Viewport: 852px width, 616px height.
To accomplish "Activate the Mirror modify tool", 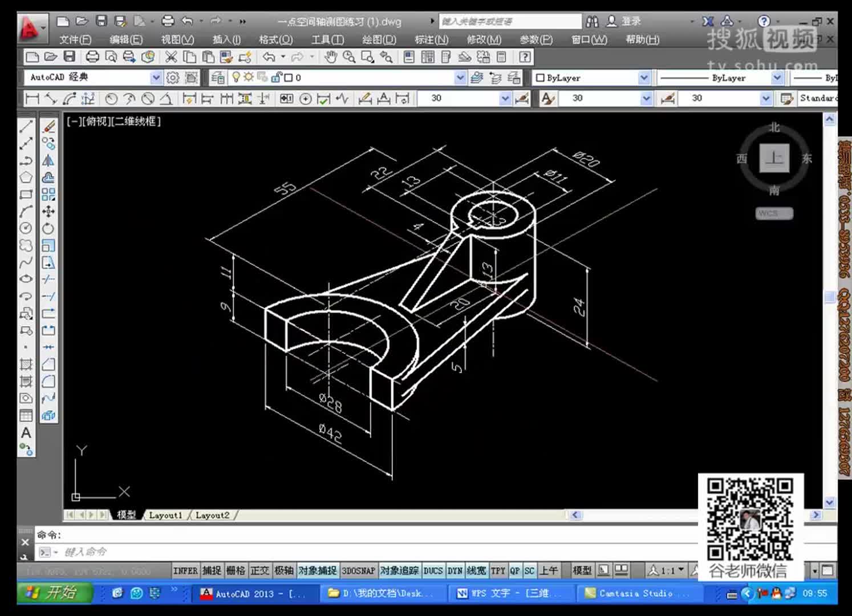I will point(48,161).
